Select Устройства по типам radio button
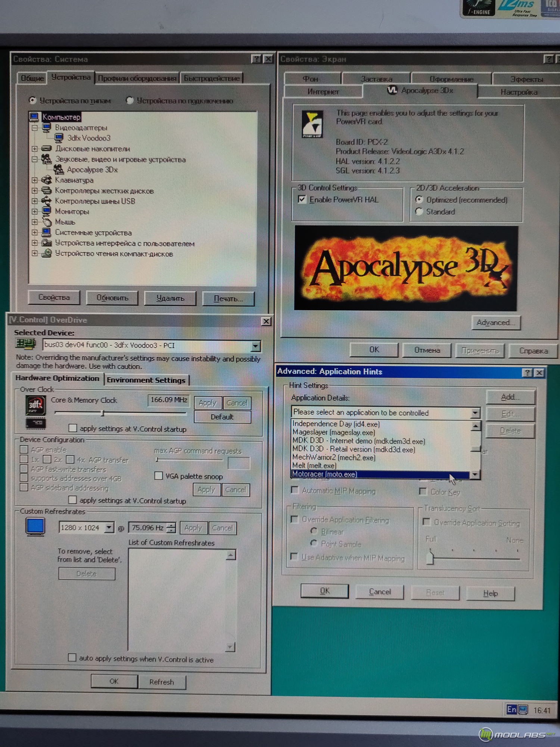The width and height of the screenshot is (560, 747). click(x=33, y=100)
